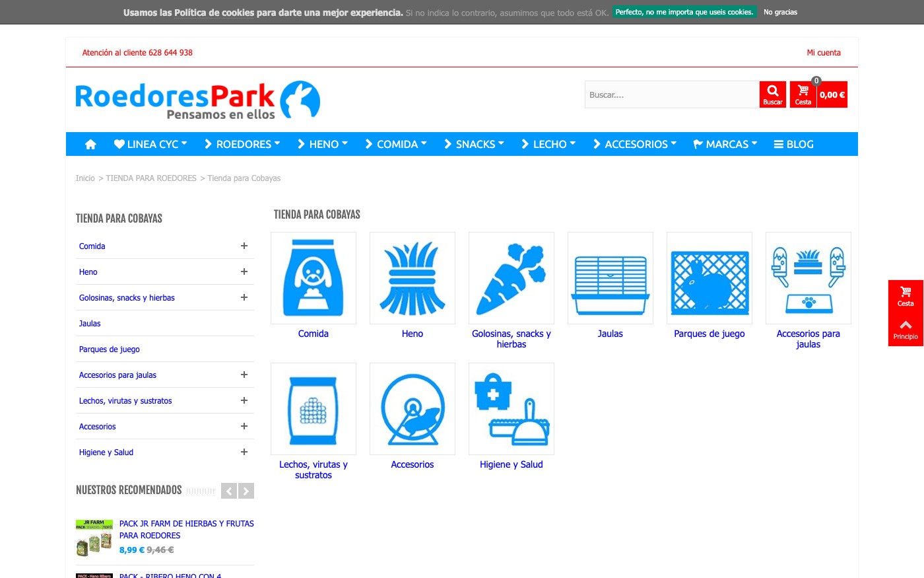
Task: Expand the Heno sidebar category
Action: [x=244, y=271]
